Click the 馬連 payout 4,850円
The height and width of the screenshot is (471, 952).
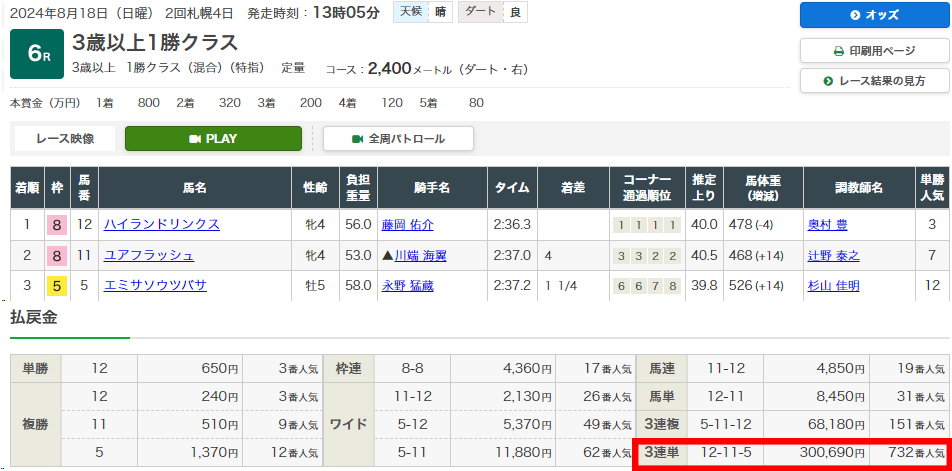pos(842,368)
